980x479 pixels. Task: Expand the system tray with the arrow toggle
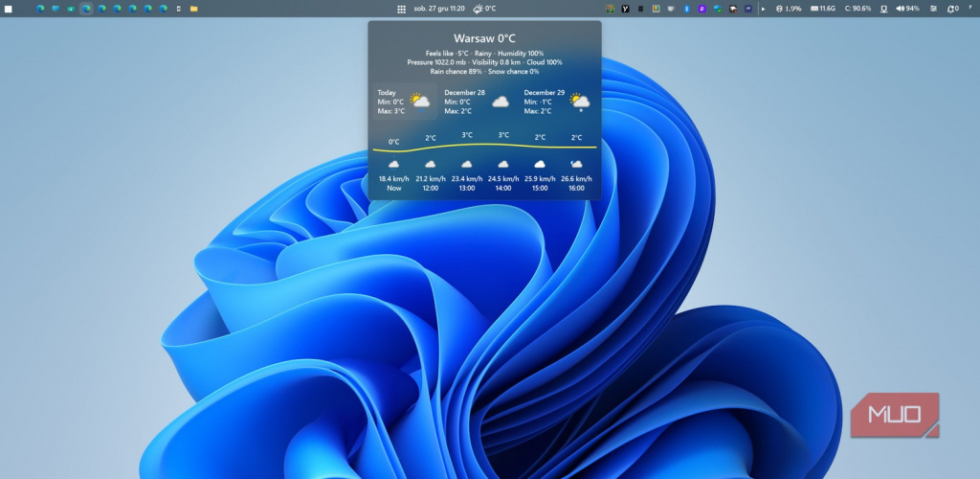click(763, 9)
